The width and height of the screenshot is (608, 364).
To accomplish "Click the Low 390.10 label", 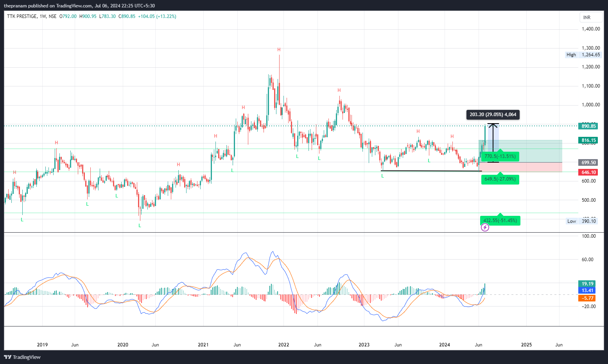I will 582,221.
